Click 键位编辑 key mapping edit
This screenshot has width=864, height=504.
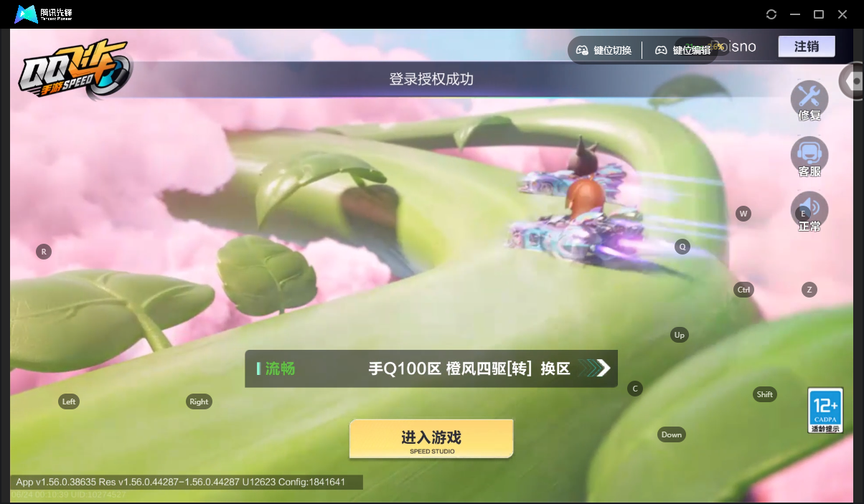682,50
